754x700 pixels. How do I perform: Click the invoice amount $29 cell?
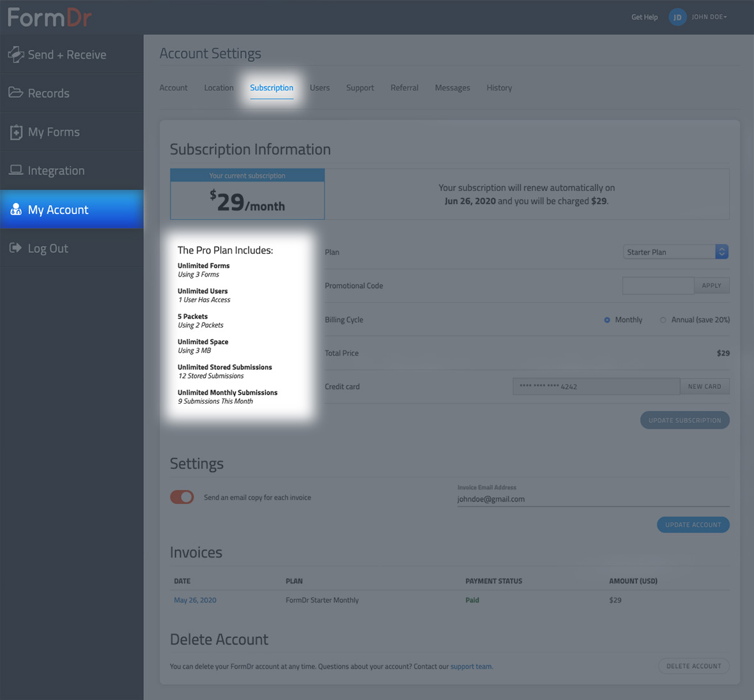coord(615,600)
